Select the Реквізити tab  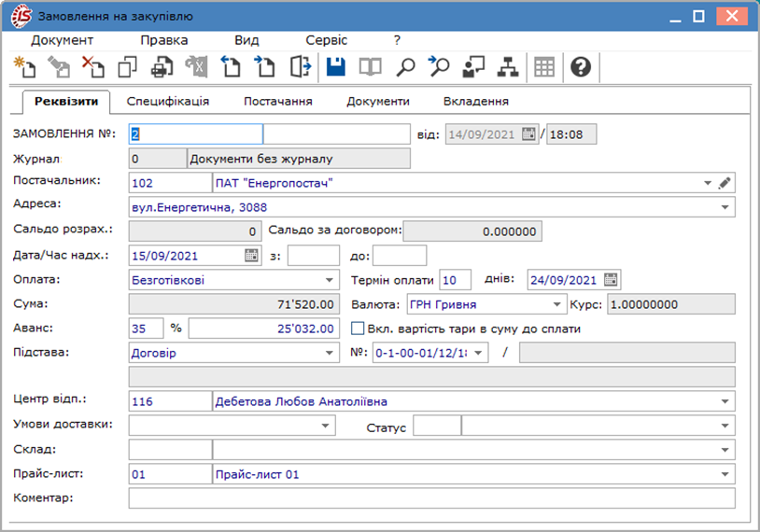pos(66,101)
